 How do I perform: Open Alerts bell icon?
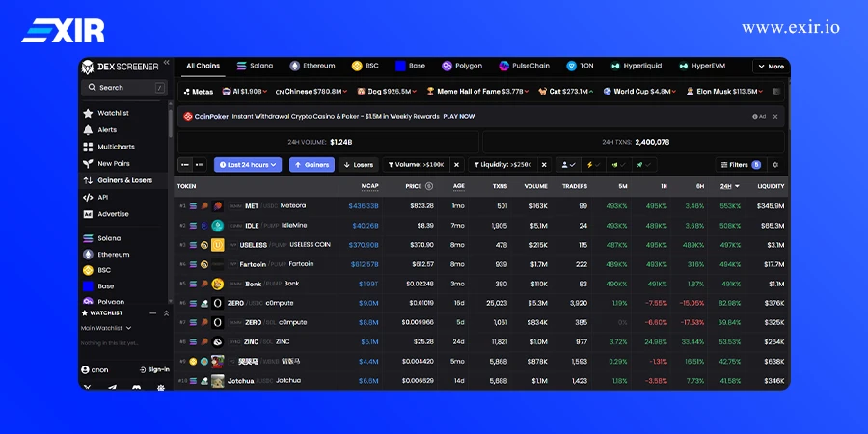pyautogui.click(x=88, y=130)
